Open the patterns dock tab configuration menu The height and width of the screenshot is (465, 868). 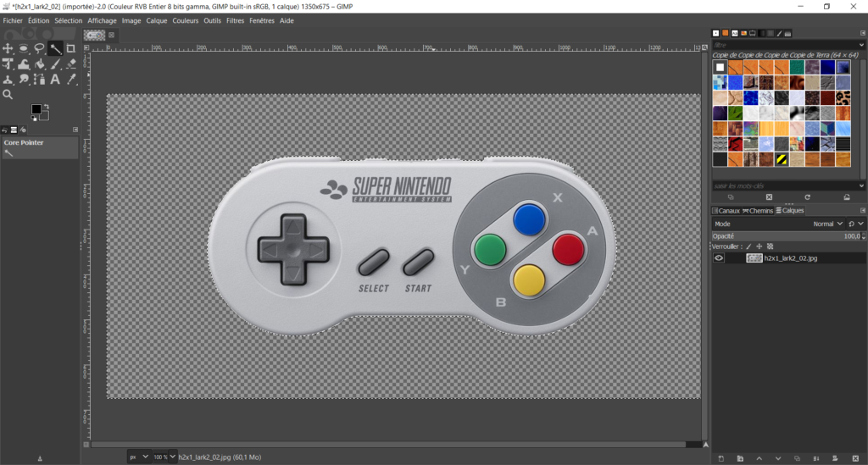(862, 33)
